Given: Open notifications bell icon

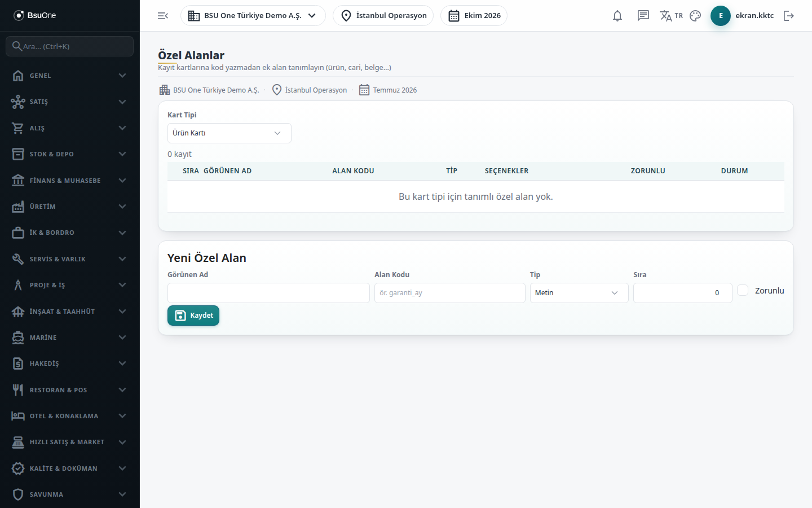Looking at the screenshot, I should tap(617, 16).
